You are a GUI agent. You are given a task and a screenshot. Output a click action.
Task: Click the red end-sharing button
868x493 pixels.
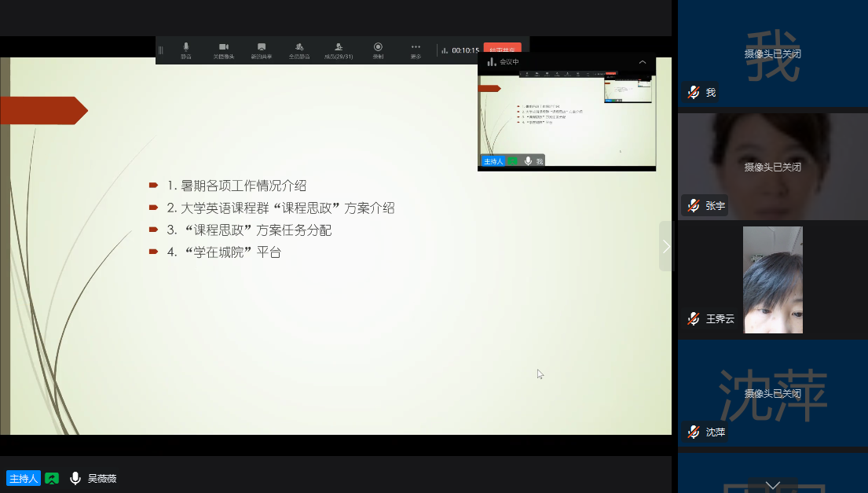pos(503,50)
